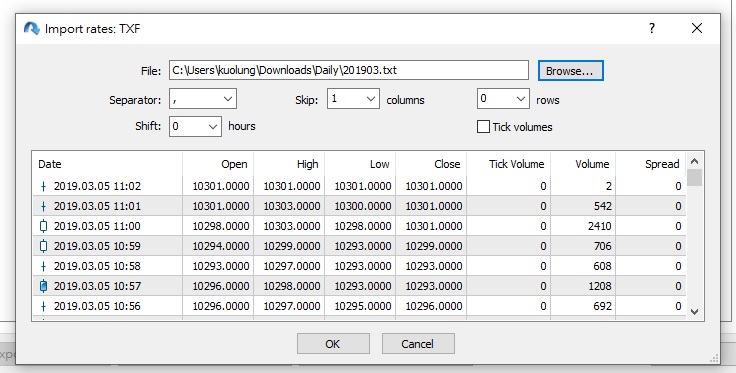The width and height of the screenshot is (736, 373).
Task: Click the doji bar icon in the 11:02 row
Action: click(44, 186)
